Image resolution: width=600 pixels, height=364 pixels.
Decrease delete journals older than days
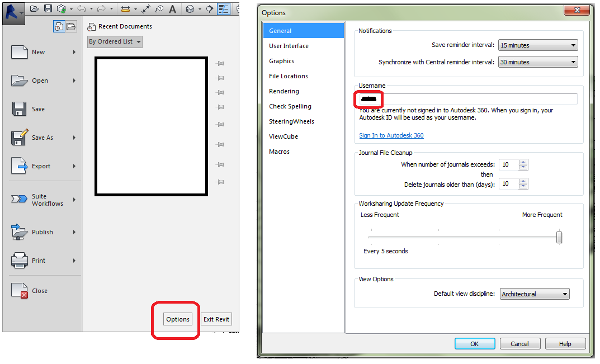point(523,186)
